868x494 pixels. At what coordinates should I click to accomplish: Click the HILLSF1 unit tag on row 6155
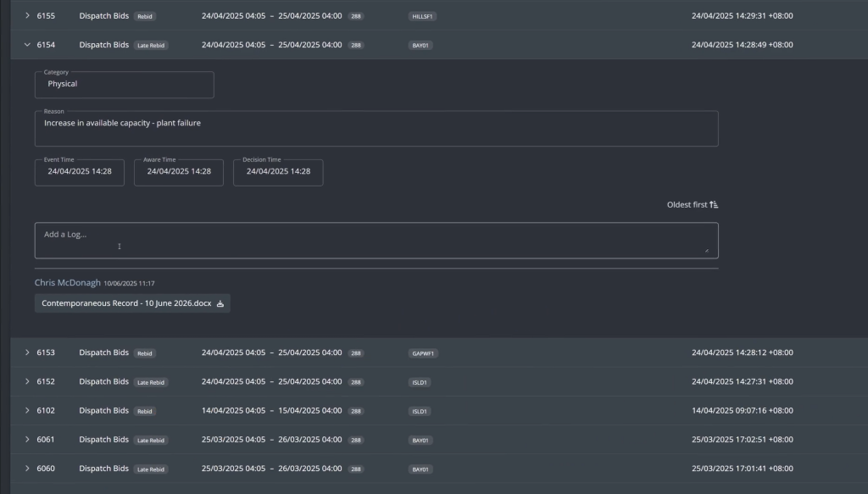(422, 16)
